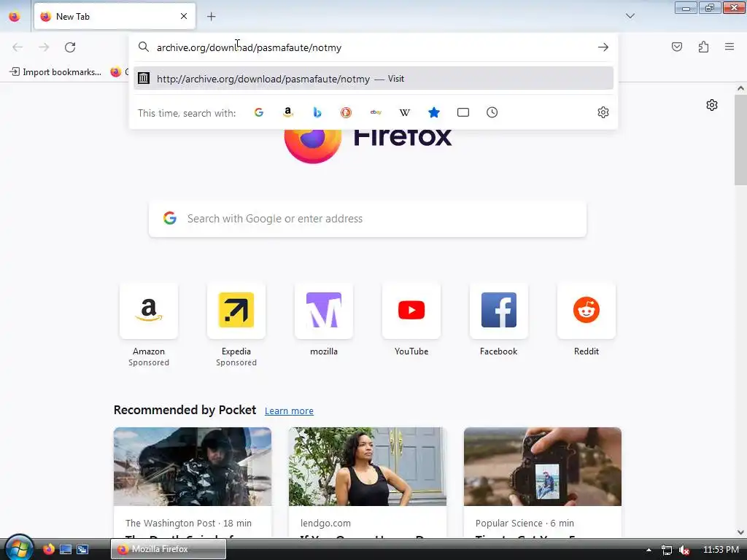Click the address bar text field
This screenshot has width=747, height=560.
pyautogui.click(x=373, y=47)
